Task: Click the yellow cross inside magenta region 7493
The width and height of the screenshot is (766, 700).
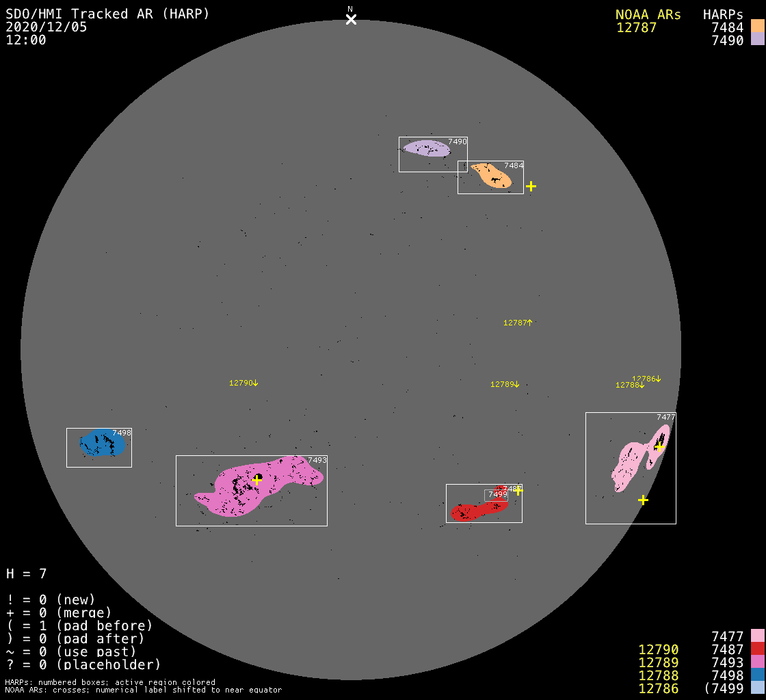Action: point(256,480)
